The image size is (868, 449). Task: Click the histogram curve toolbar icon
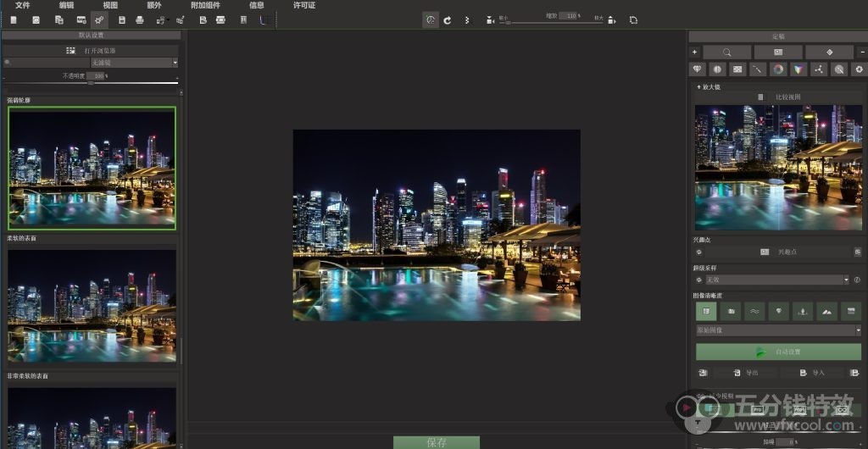[x=265, y=19]
